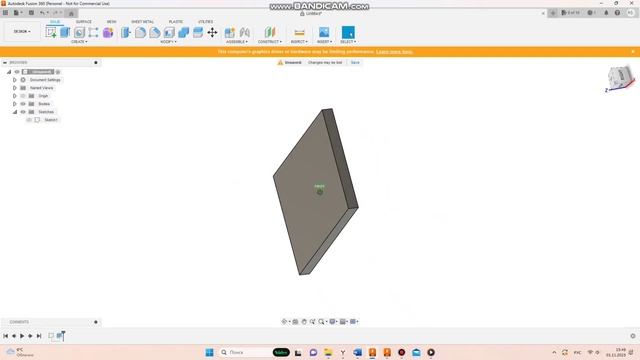
Task: Expand Named Views node
Action: click(x=15, y=88)
